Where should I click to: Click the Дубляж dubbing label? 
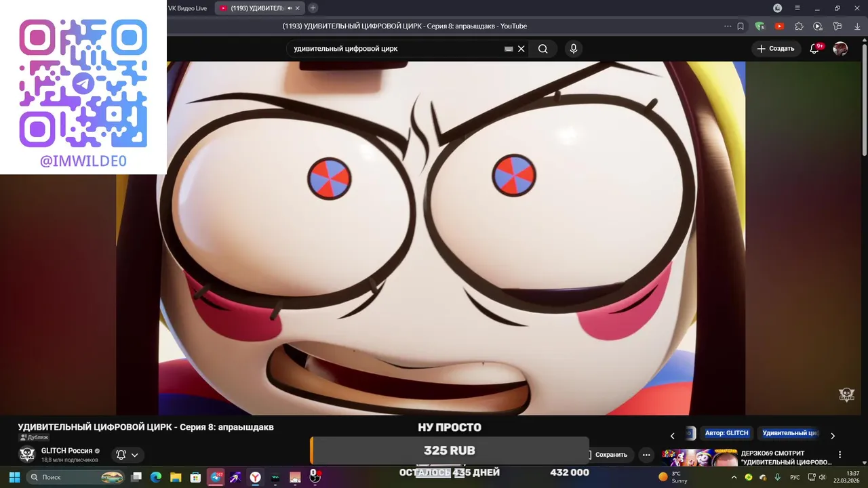(x=35, y=438)
